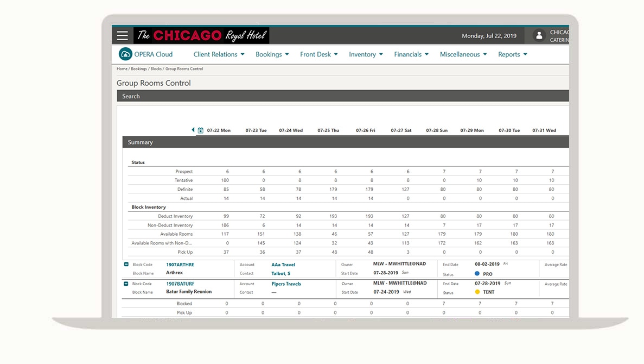Click the previous dates arrow
Viewport: 644px width, 364px height.
pyautogui.click(x=193, y=130)
